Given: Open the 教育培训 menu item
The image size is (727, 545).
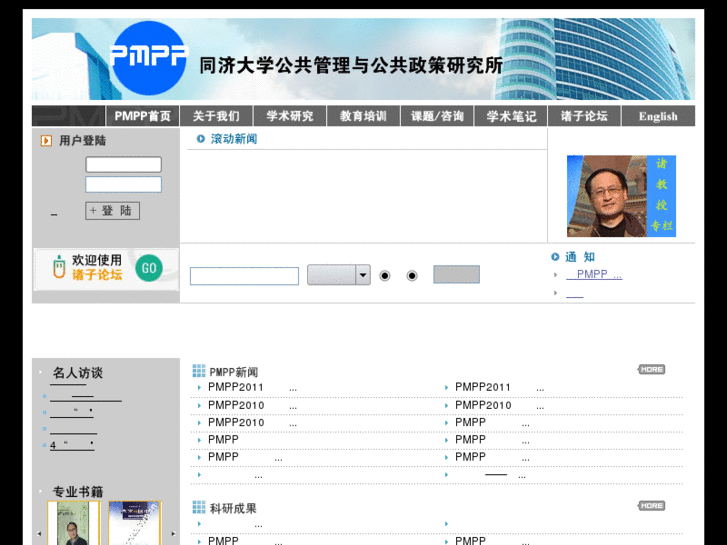Looking at the screenshot, I should pyautogui.click(x=364, y=116).
